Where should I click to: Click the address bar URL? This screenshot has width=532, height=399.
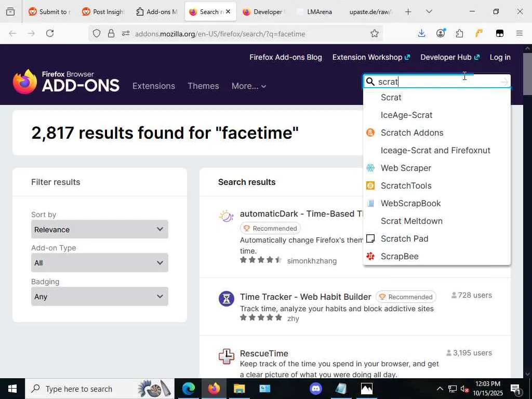point(220,34)
